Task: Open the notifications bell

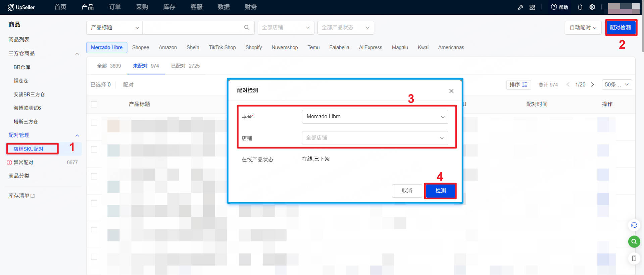Action: pos(580,7)
